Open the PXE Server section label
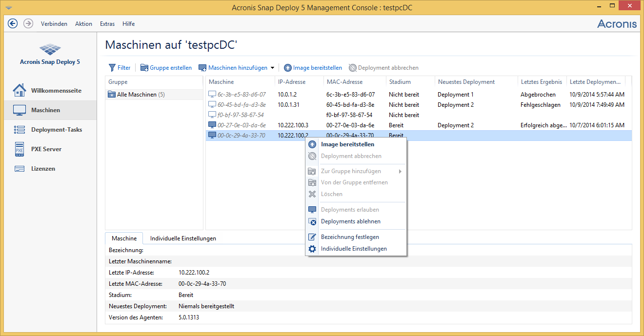644x336 pixels. tap(46, 149)
